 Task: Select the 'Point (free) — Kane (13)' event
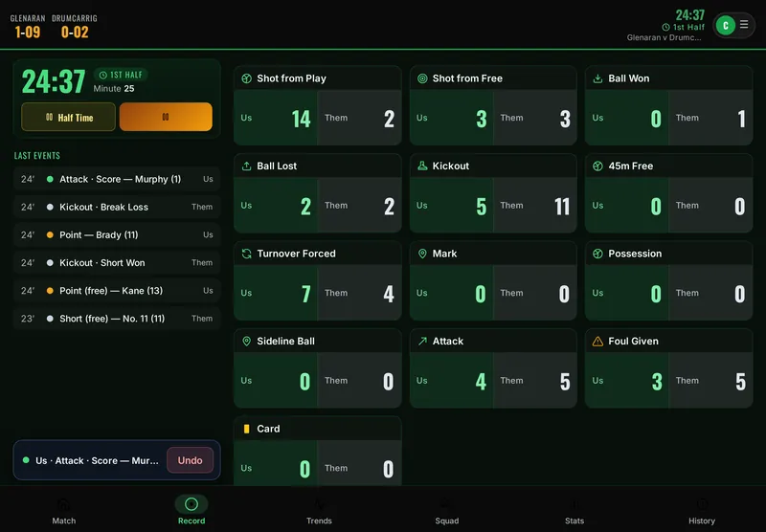(117, 291)
